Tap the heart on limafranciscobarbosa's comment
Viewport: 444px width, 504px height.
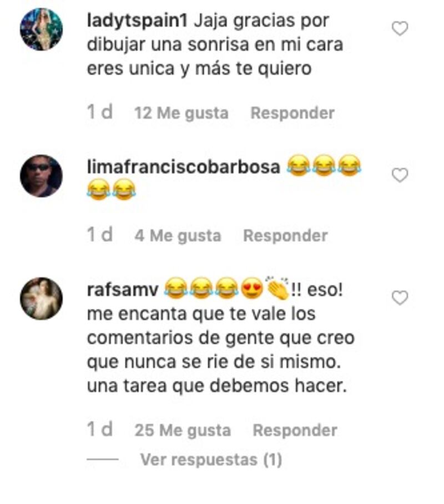[x=400, y=175]
